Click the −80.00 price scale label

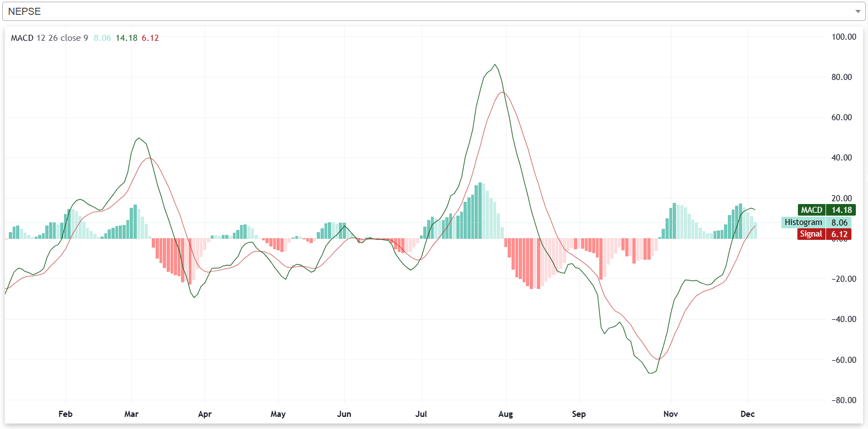(844, 400)
